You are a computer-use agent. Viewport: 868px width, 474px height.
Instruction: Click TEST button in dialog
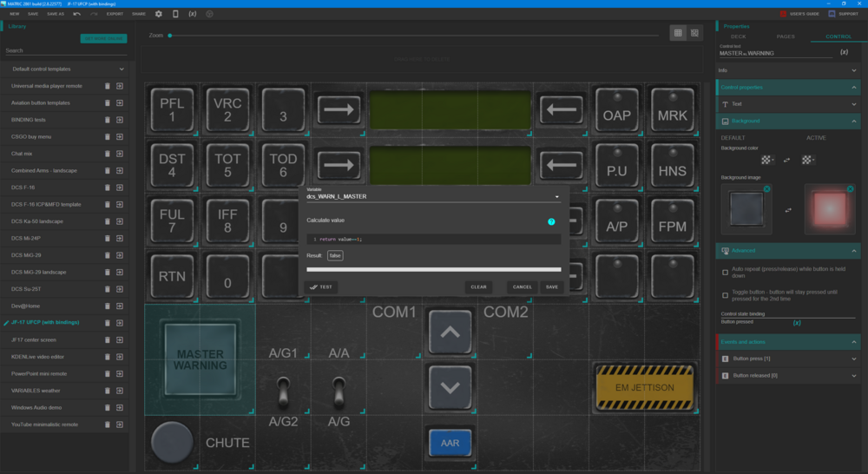(x=321, y=286)
